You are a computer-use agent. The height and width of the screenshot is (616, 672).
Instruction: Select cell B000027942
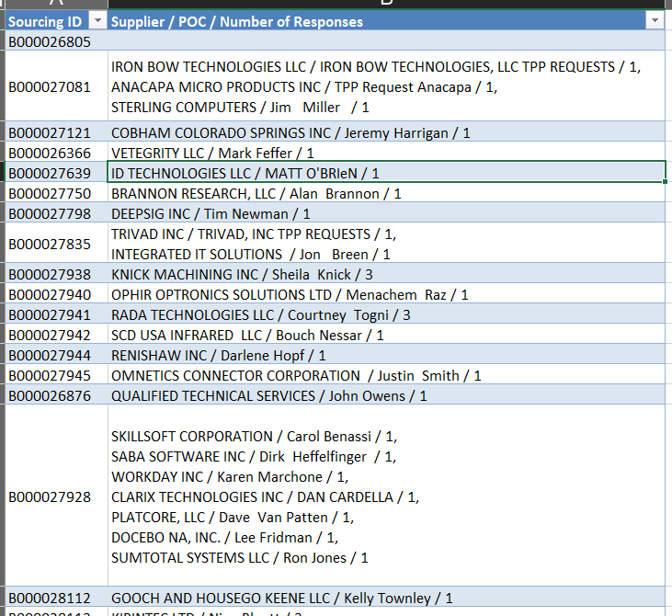[56, 334]
